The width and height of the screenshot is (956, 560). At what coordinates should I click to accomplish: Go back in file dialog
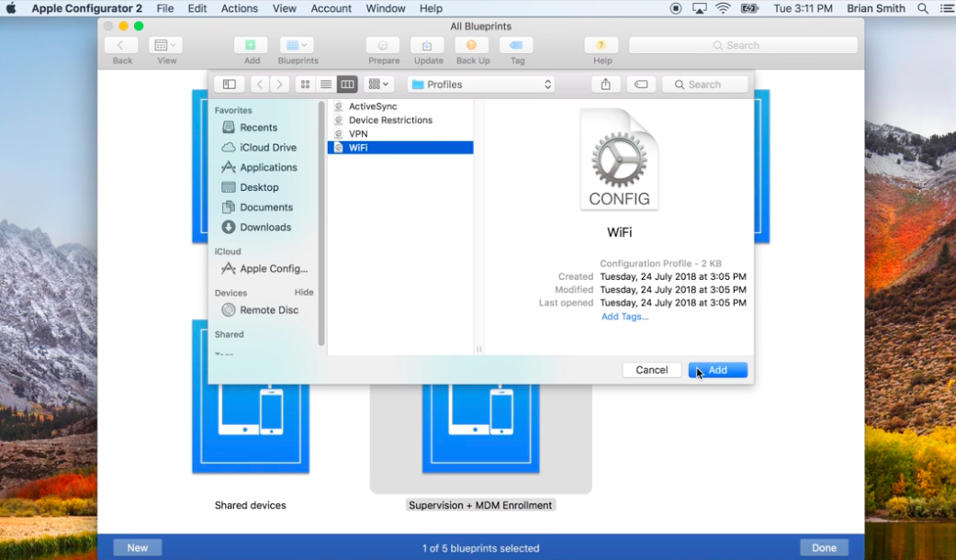260,84
